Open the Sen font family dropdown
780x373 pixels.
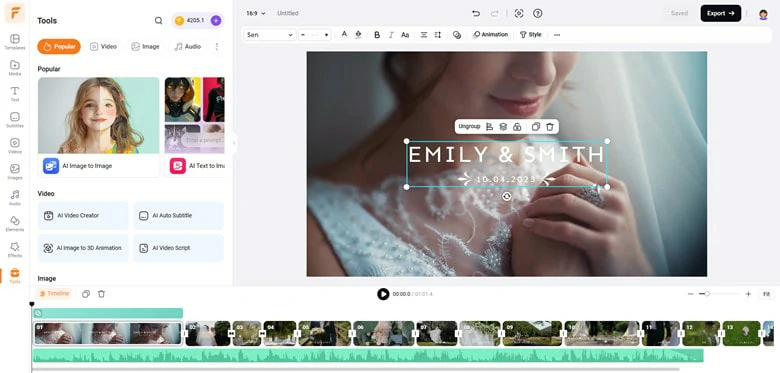coord(270,35)
